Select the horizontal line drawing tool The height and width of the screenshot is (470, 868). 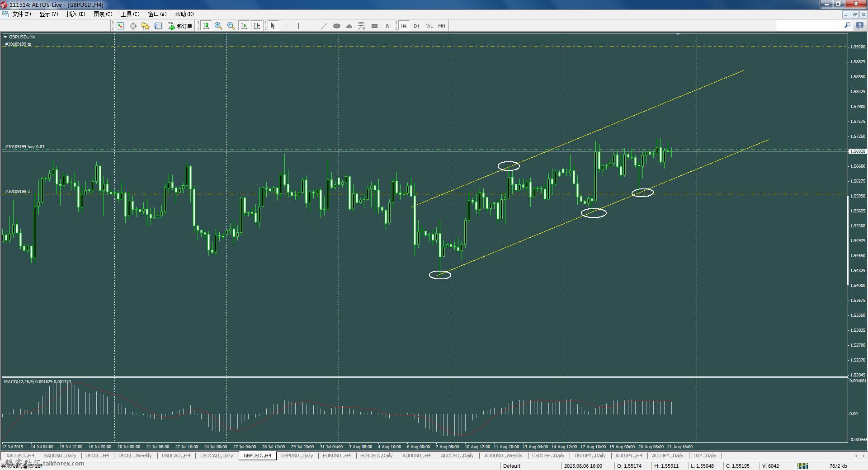pos(311,26)
